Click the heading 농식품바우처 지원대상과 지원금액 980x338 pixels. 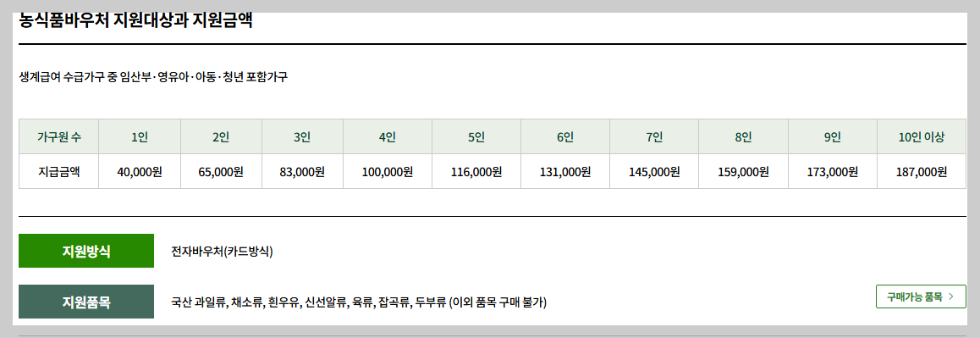[x=135, y=20]
